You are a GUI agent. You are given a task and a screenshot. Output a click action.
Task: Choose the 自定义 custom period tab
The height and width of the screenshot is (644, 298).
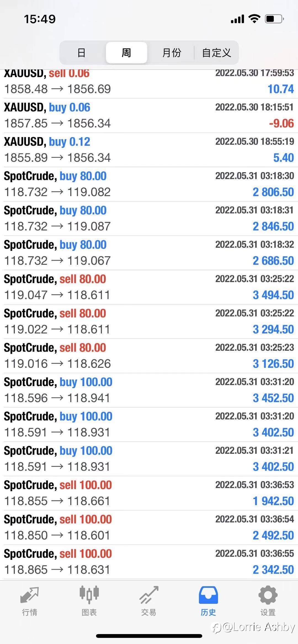pos(216,53)
